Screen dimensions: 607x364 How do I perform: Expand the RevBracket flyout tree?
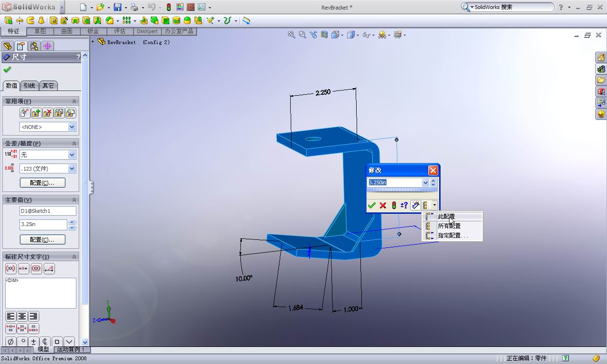coord(93,42)
